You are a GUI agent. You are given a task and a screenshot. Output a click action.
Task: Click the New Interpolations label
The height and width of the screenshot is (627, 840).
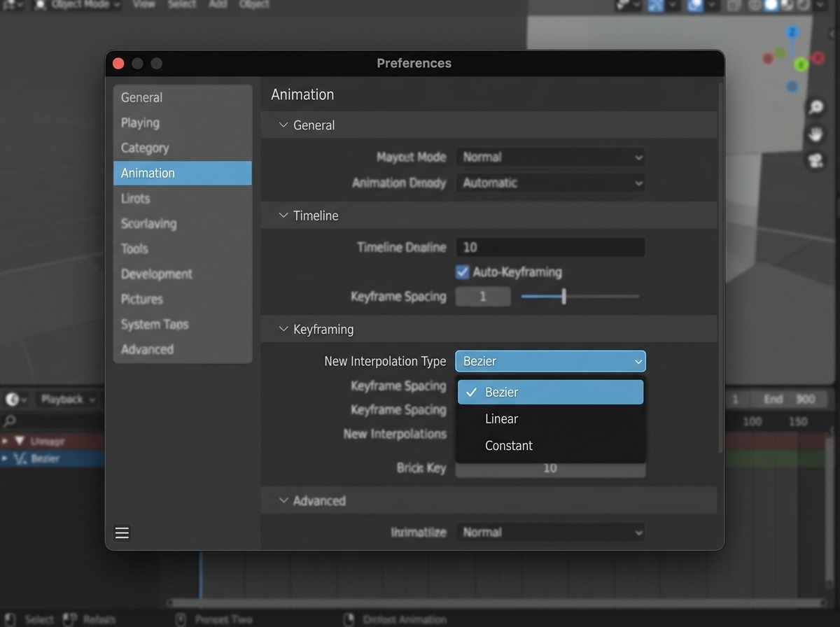pos(395,434)
